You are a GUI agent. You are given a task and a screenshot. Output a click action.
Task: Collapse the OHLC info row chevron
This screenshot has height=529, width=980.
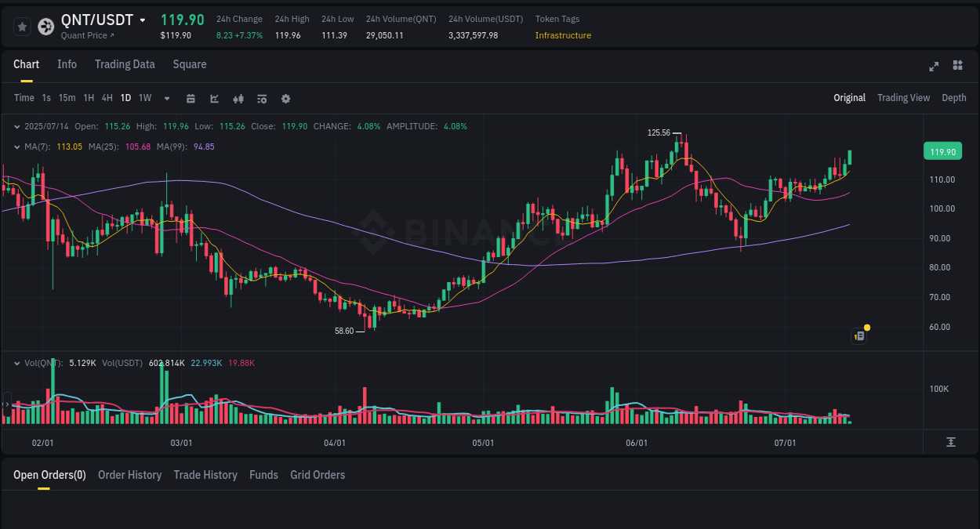[x=17, y=126]
